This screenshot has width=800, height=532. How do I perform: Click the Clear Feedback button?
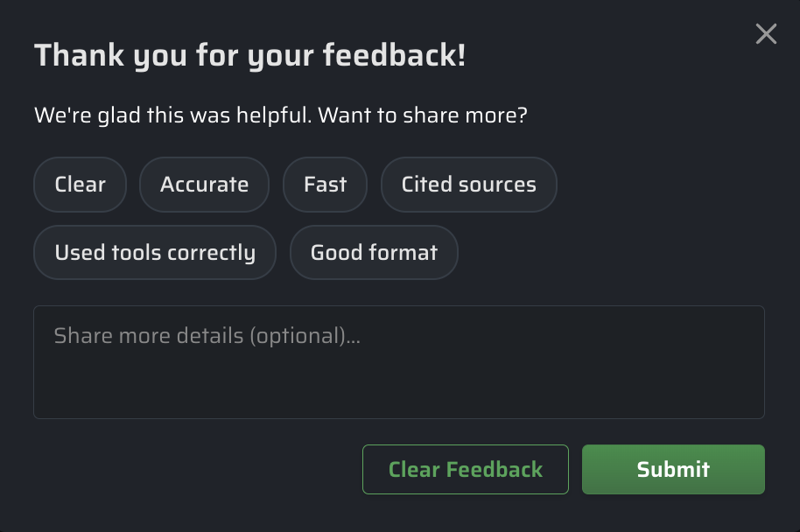(x=466, y=470)
